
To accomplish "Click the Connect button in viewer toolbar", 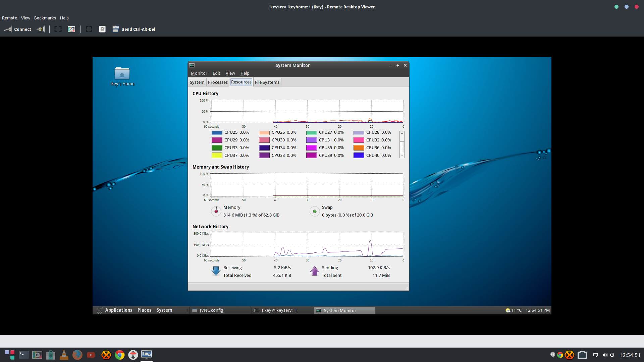I will (17, 29).
